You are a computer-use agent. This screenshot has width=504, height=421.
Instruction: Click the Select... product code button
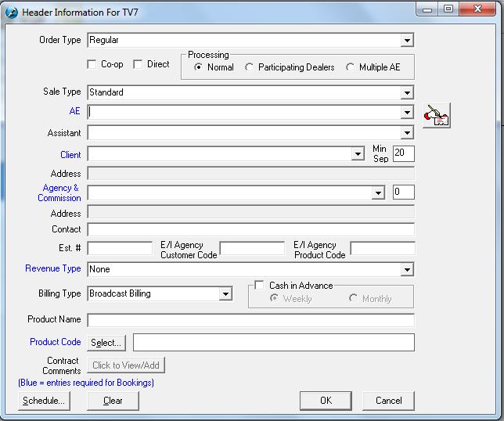[106, 343]
